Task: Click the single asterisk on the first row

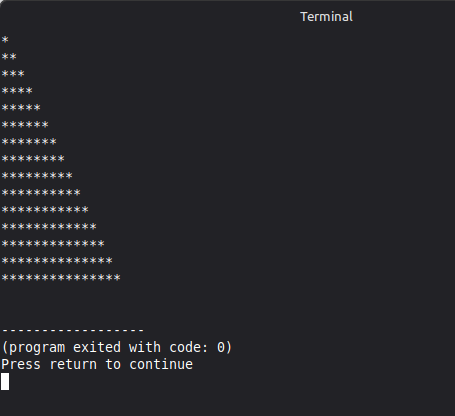Action: pos(5,40)
